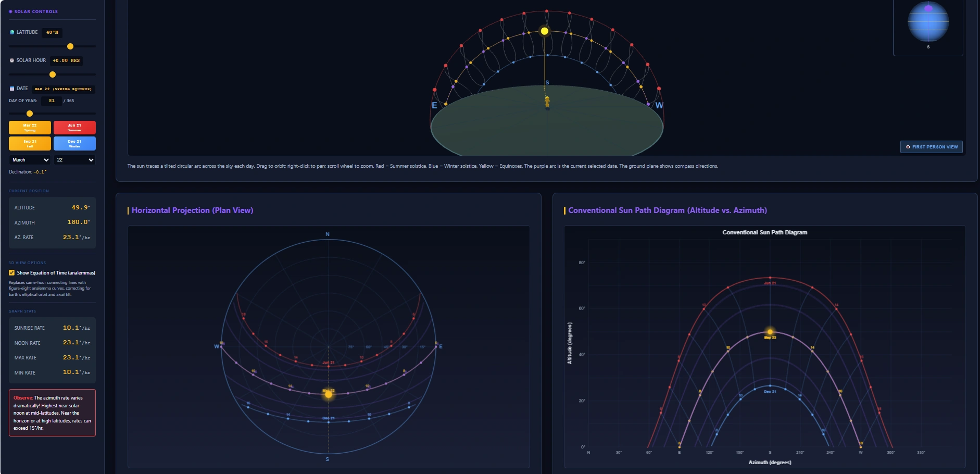The image size is (980, 474).
Task: Click the S label below the plan view
Action: click(x=328, y=459)
